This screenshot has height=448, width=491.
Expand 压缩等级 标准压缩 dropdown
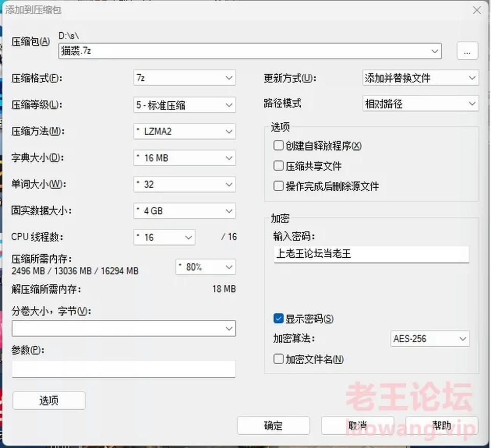tap(185, 105)
